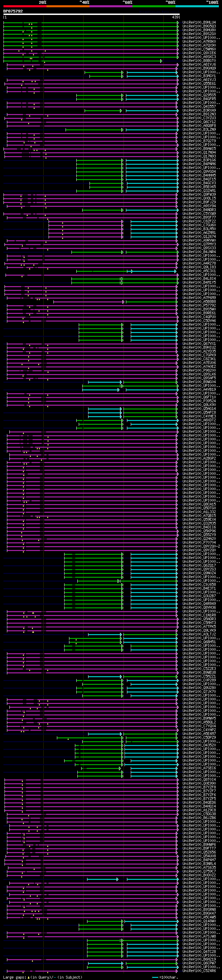Select UniRef100_B4HHH5 label
Image resolution: width=222 pixels, height=980 pixels.
(199, 175)
